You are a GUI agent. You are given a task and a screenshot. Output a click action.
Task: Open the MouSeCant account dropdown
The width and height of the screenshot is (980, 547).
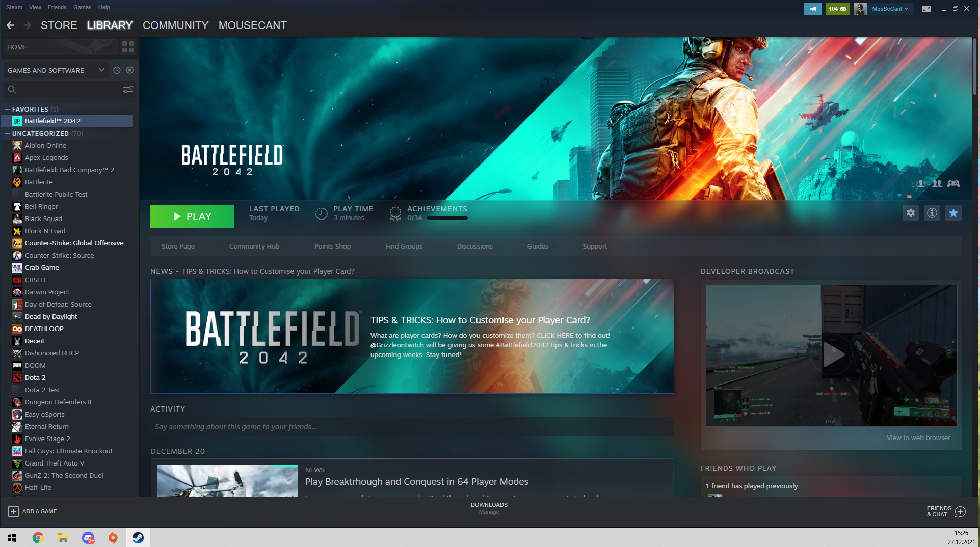coord(889,9)
